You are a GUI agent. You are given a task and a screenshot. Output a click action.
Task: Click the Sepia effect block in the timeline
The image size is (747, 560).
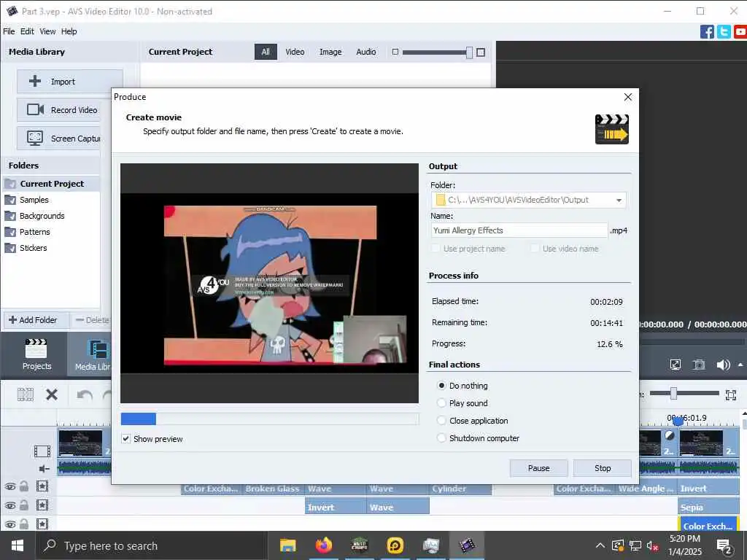pyautogui.click(x=708, y=507)
